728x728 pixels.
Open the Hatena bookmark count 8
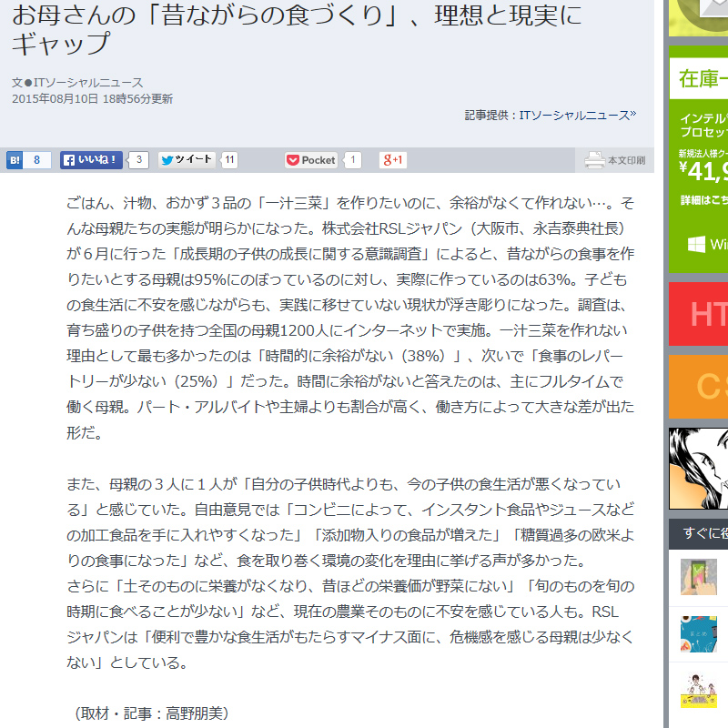(x=37, y=160)
